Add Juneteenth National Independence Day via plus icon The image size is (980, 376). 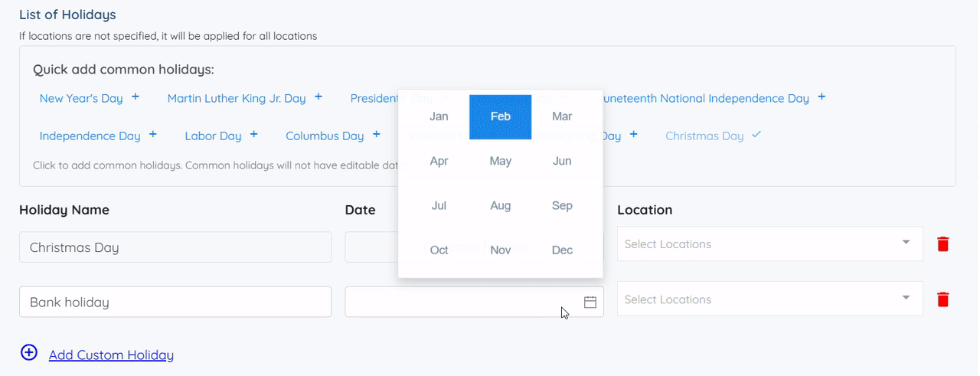click(822, 97)
